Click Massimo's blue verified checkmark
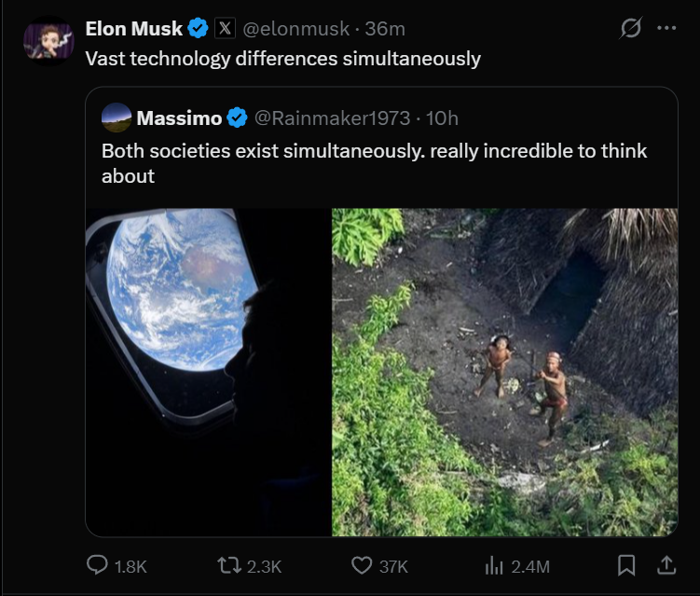The width and height of the screenshot is (700, 596). [x=238, y=118]
